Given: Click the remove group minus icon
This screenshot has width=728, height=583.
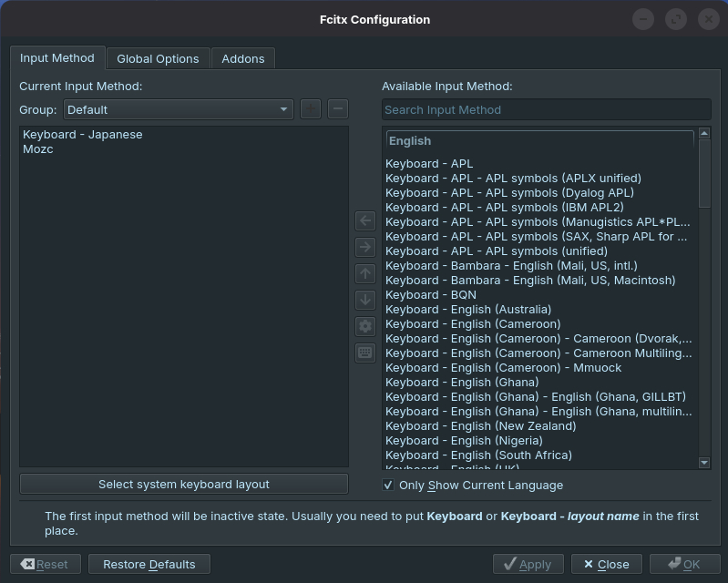Looking at the screenshot, I should (337, 109).
